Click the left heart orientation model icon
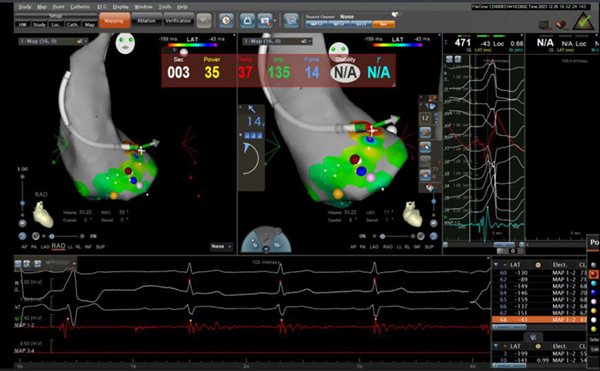This screenshot has height=371, width=600. (44, 214)
